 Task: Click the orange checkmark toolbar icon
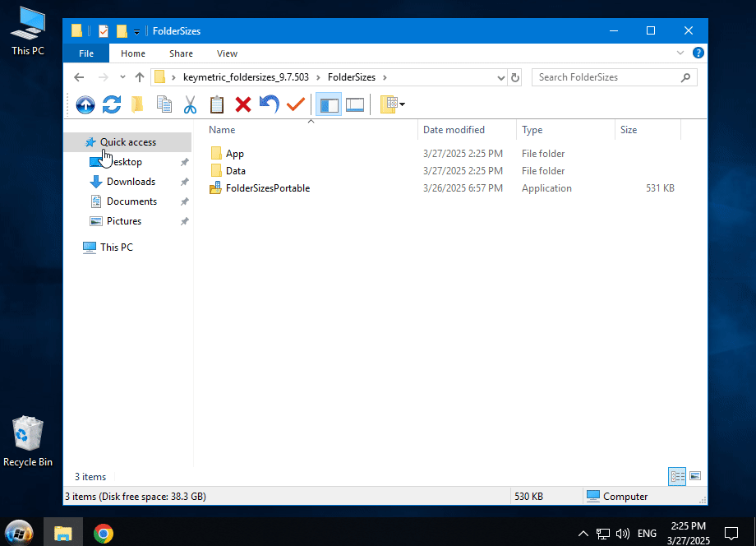coord(296,104)
